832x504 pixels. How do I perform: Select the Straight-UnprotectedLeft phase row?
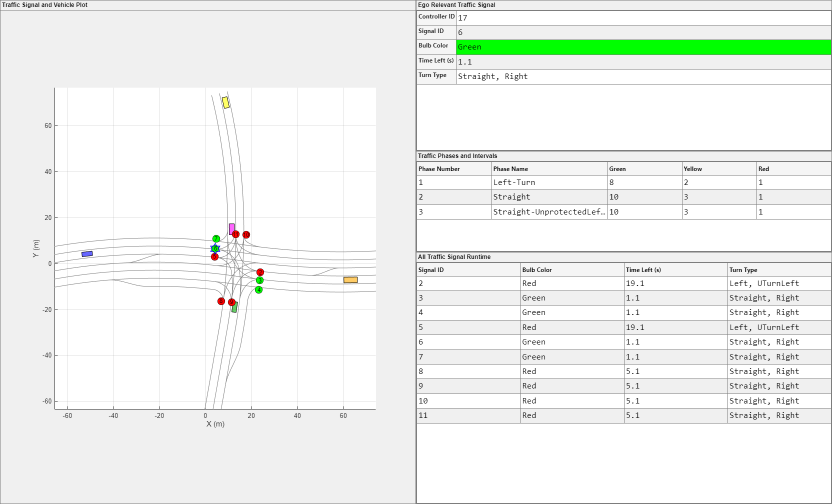548,212
